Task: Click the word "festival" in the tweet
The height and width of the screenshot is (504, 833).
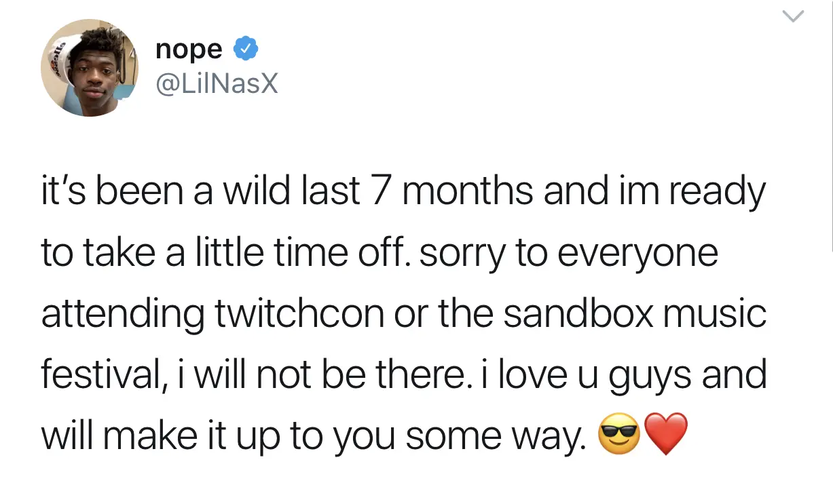Action: [x=98, y=375]
